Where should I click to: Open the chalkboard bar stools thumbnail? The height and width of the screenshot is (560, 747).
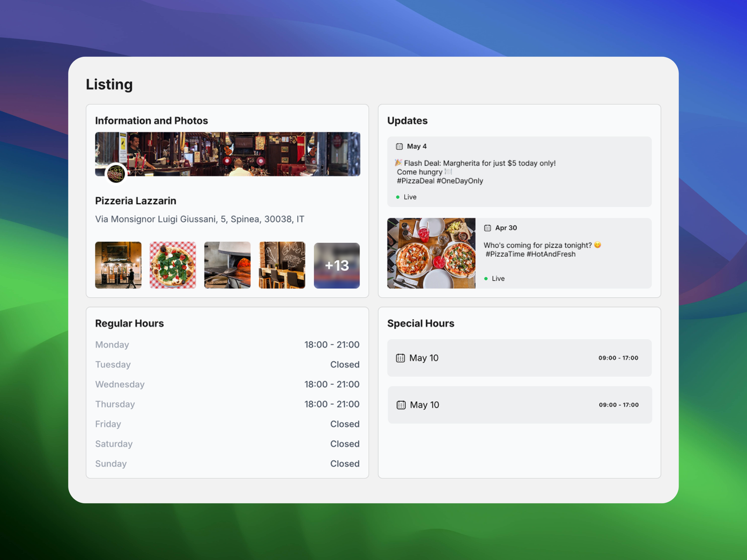point(282,265)
